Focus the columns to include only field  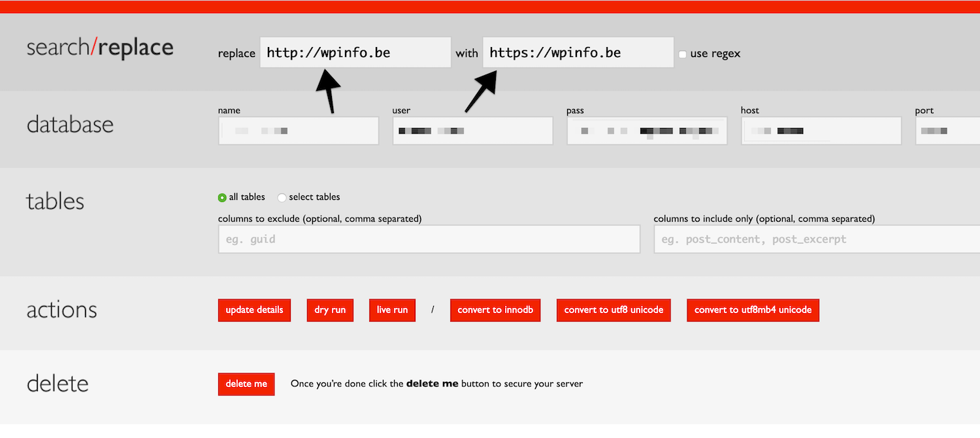click(817, 239)
